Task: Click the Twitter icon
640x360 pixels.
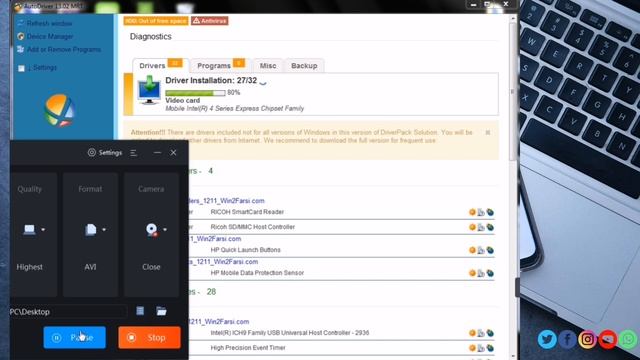Action: 547,339
